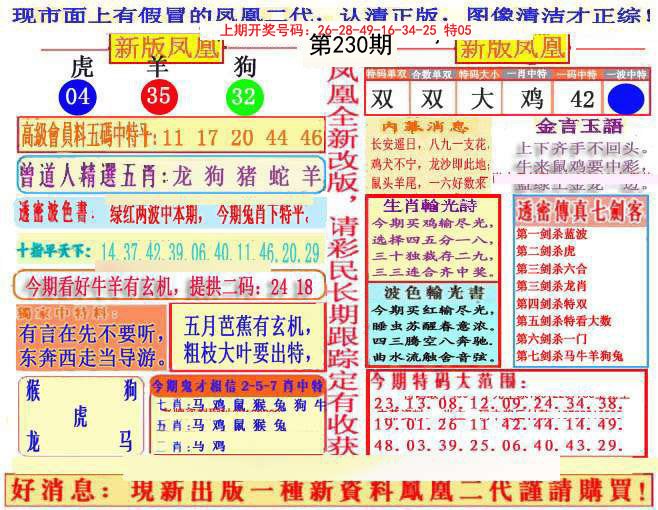Click the line '三三连合齐中奖'

click(433, 272)
